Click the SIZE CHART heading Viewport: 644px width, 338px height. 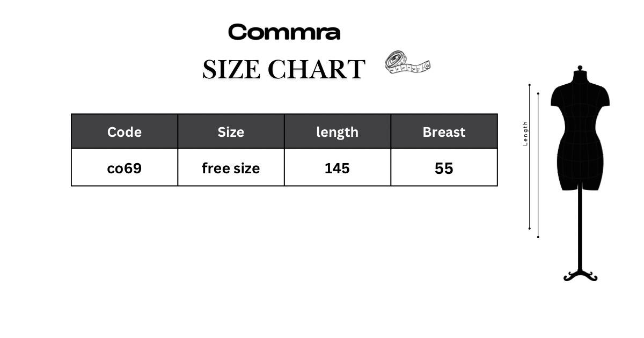[283, 70]
